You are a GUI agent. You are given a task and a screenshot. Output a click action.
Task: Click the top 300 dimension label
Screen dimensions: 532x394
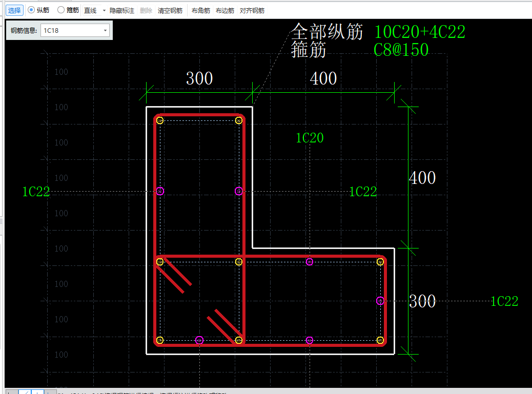point(199,78)
